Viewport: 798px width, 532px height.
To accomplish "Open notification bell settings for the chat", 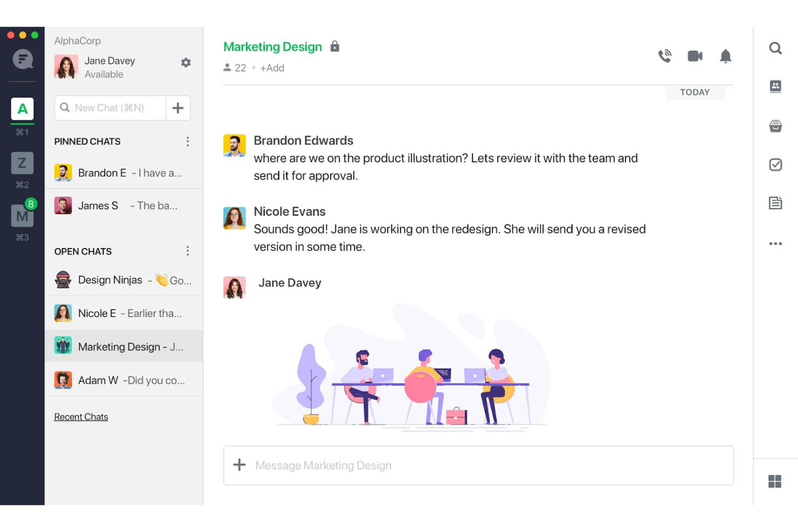I will pyautogui.click(x=726, y=56).
